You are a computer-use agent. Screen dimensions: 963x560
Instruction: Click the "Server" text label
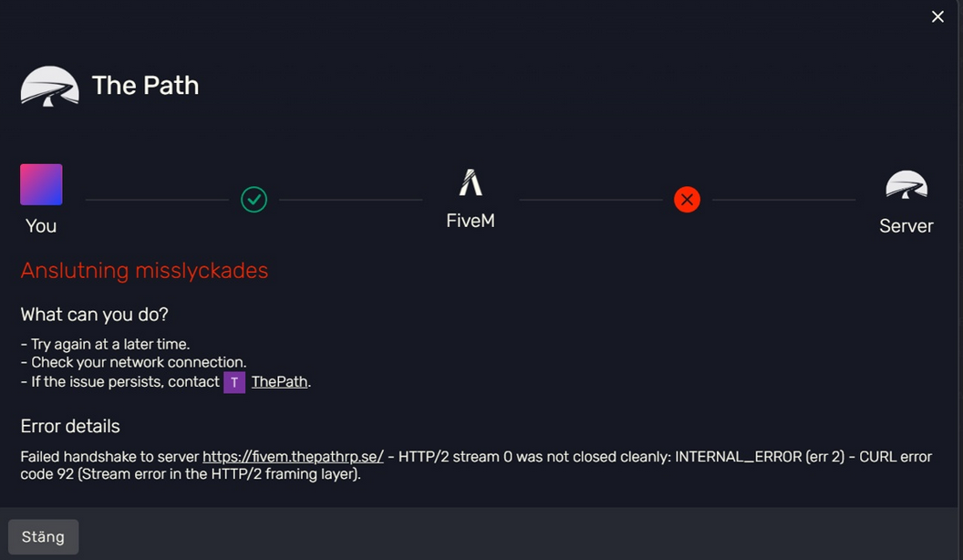click(x=906, y=226)
